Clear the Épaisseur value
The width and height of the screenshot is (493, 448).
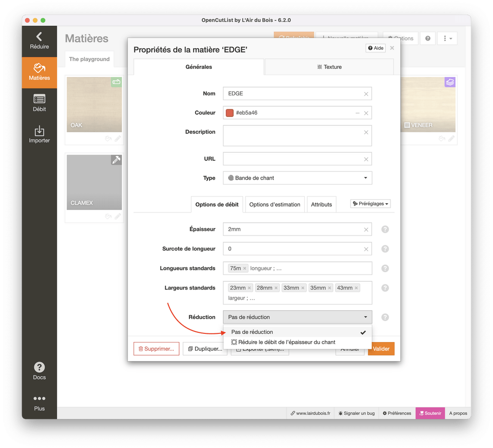366,230
